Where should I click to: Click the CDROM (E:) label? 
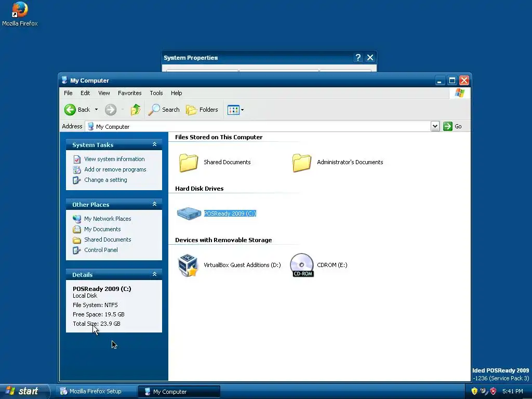coord(332,265)
